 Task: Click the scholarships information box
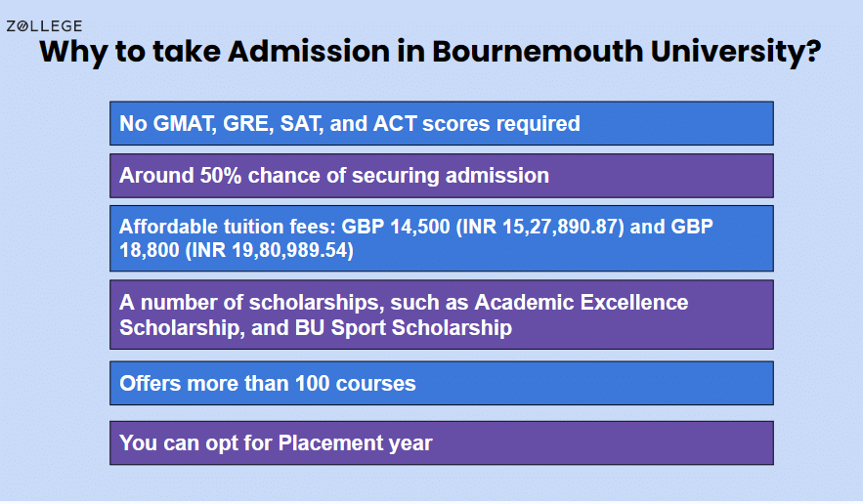[x=442, y=315]
